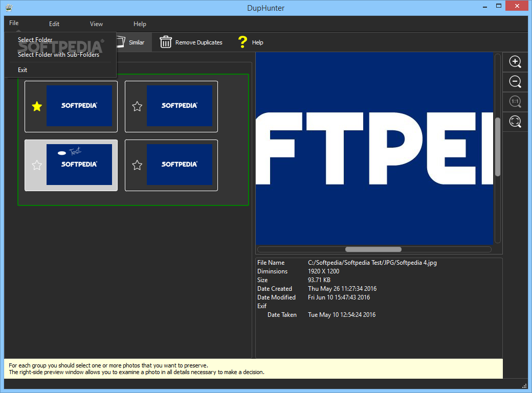Toggle the star on the bottom-right photo
This screenshot has width=532, height=393.
point(137,165)
